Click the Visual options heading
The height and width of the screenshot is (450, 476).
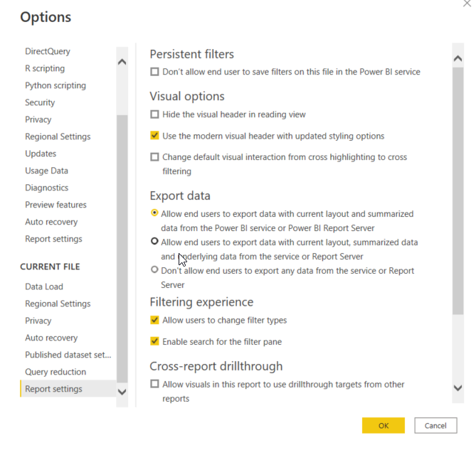click(187, 97)
